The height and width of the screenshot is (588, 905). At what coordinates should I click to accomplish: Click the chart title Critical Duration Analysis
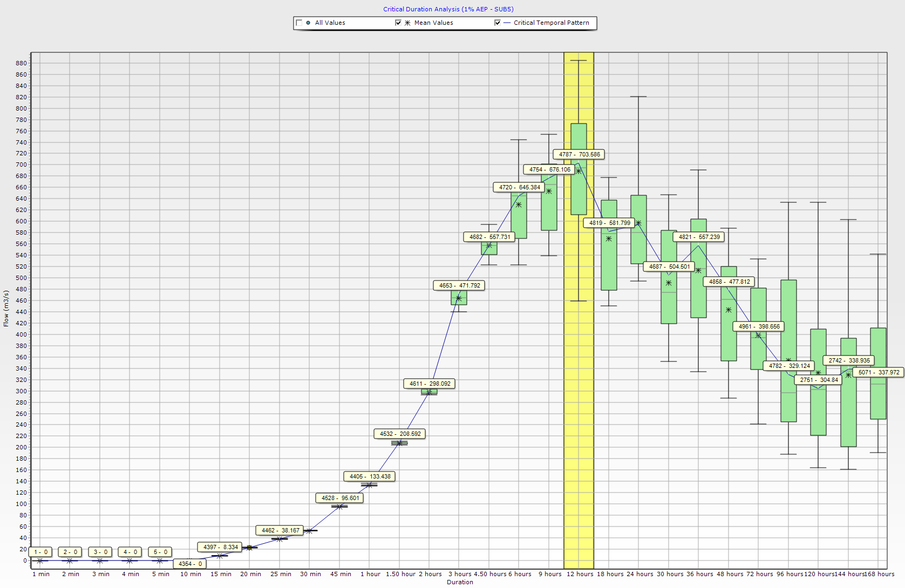448,9
